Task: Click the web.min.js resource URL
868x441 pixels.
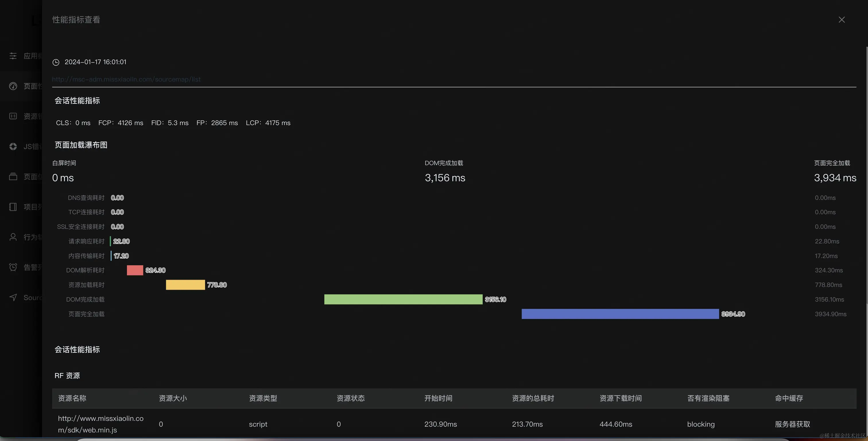Action: pos(100,424)
